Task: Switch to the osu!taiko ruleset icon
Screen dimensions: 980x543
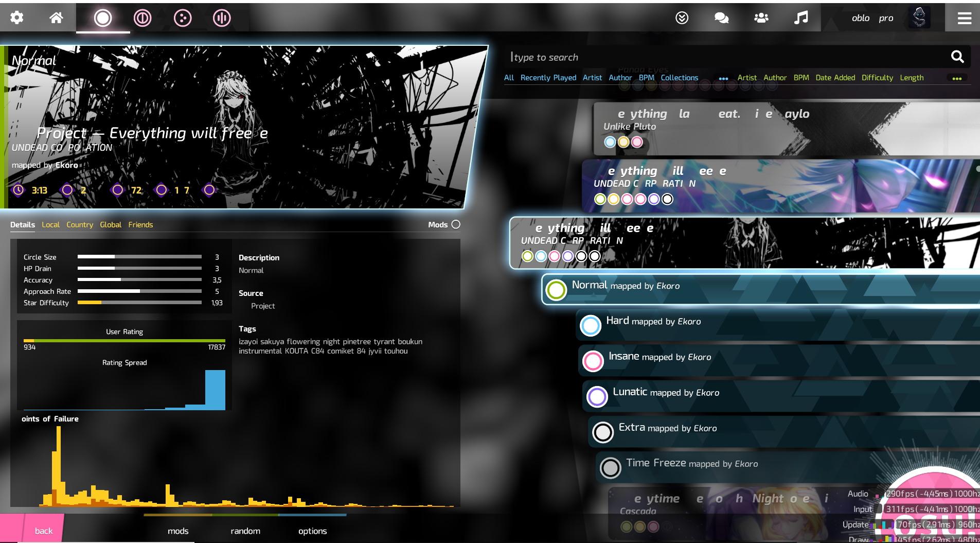Action: click(142, 17)
